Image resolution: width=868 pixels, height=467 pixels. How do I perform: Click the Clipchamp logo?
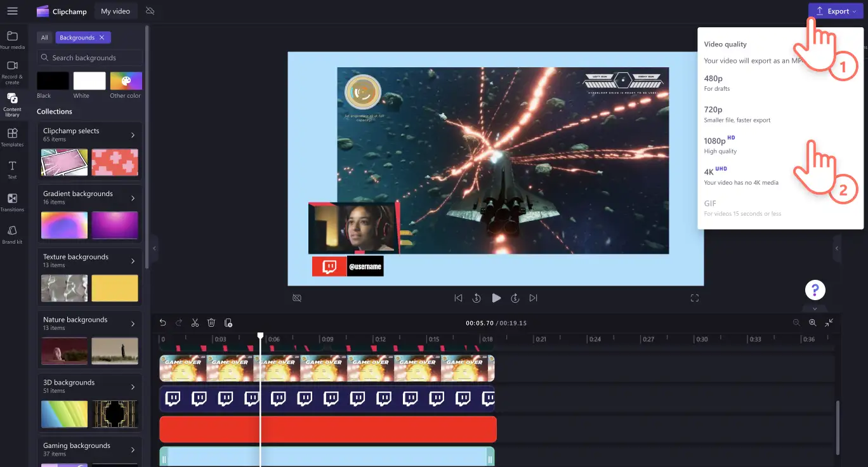[x=61, y=11]
